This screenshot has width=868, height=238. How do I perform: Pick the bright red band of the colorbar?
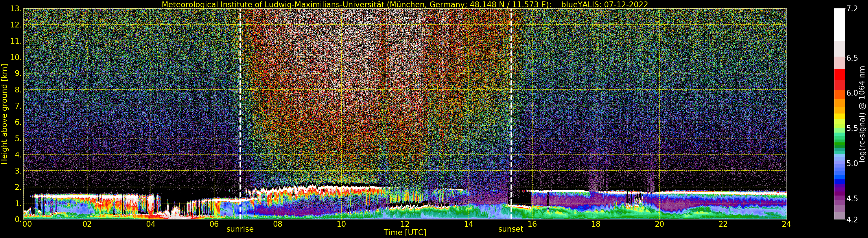click(x=839, y=74)
